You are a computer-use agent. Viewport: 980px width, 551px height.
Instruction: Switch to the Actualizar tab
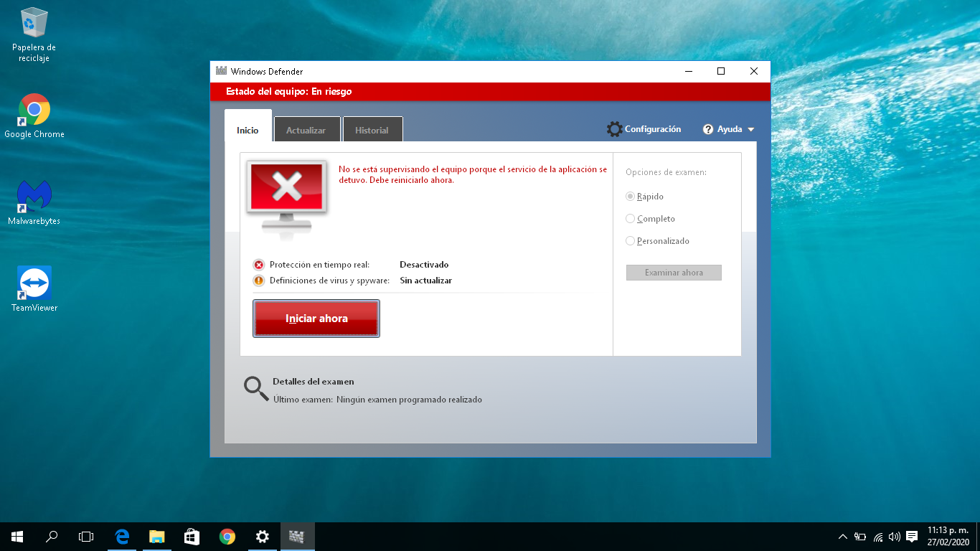[x=306, y=129]
